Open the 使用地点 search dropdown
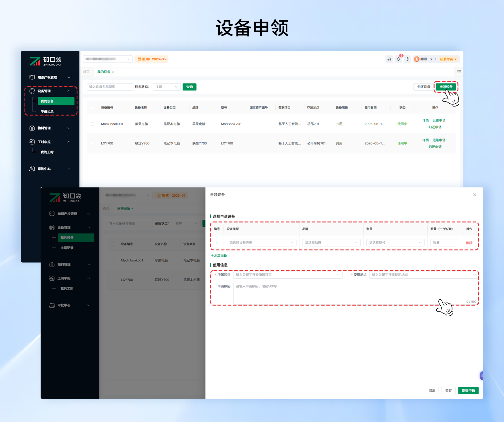This screenshot has height=422, width=504. click(423, 275)
